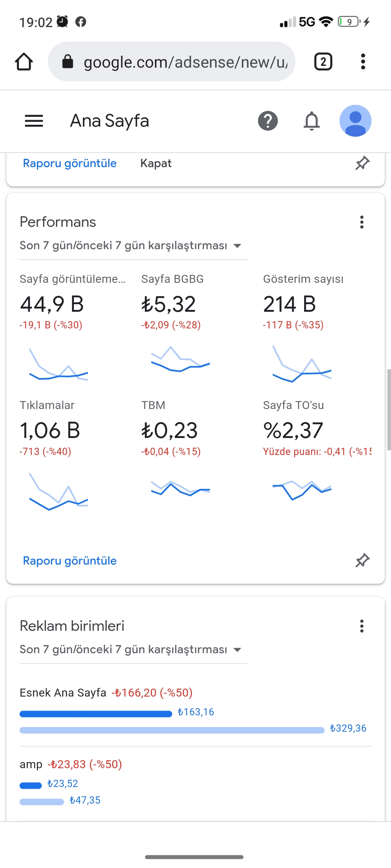Open the account profile avatar
Viewport: 391px width, 868px height.
pyautogui.click(x=356, y=121)
